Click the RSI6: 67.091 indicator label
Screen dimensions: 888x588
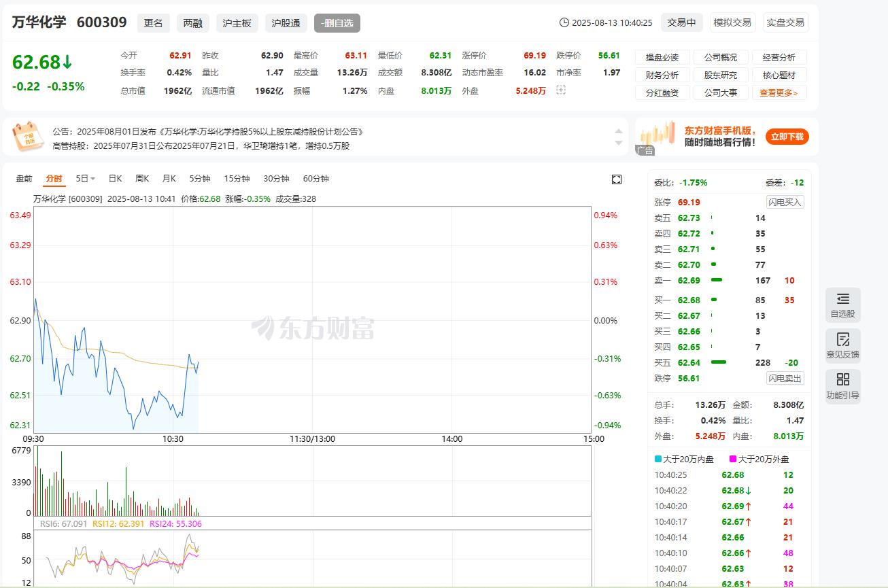[x=63, y=524]
